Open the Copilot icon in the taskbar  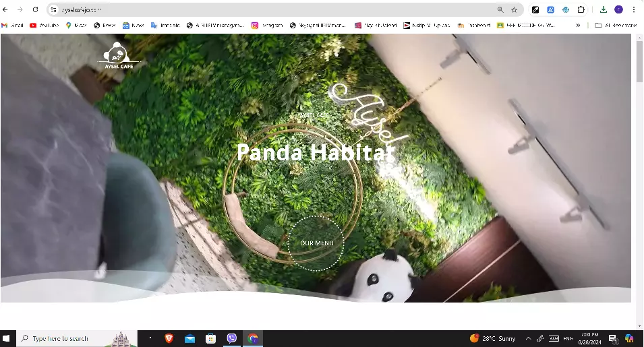[x=629, y=338]
